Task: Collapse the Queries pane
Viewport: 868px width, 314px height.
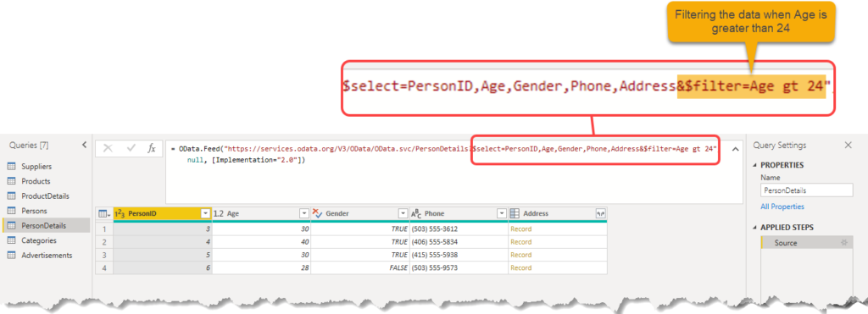Action: [84, 145]
